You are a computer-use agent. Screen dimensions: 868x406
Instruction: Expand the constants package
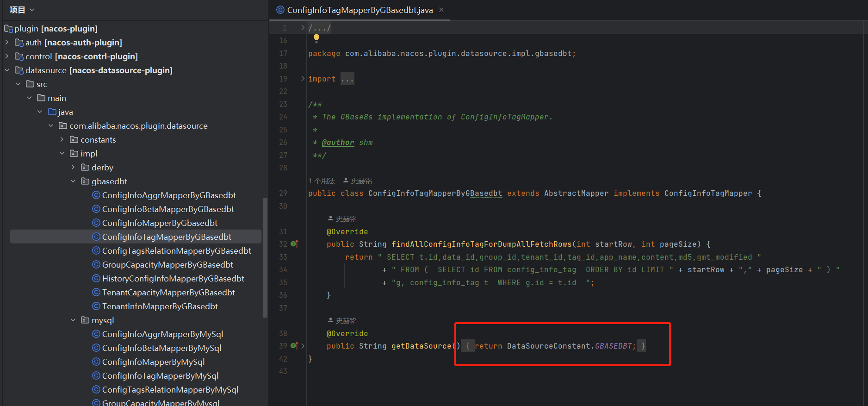click(x=62, y=140)
